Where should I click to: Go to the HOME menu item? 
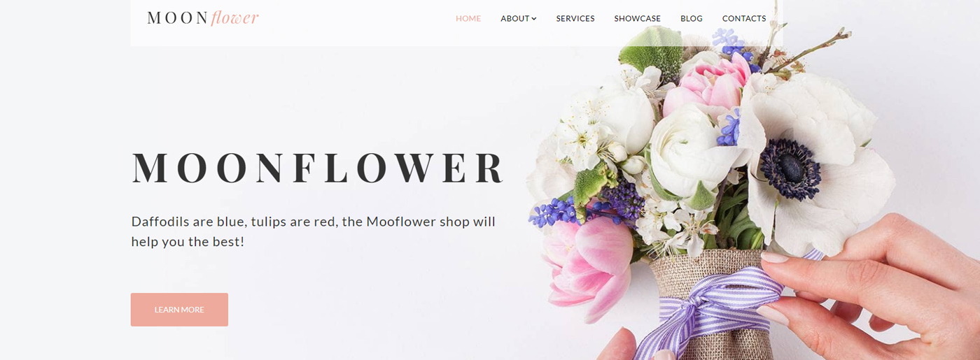click(468, 19)
